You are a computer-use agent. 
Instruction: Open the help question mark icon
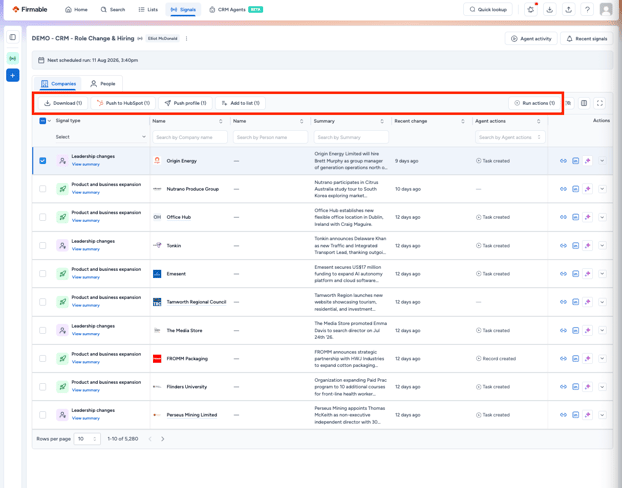tap(587, 10)
